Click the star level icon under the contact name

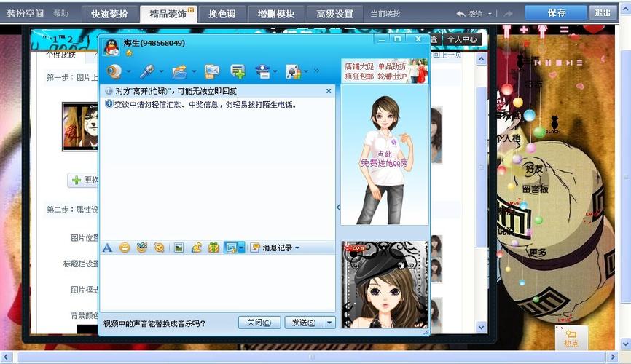tap(129, 52)
